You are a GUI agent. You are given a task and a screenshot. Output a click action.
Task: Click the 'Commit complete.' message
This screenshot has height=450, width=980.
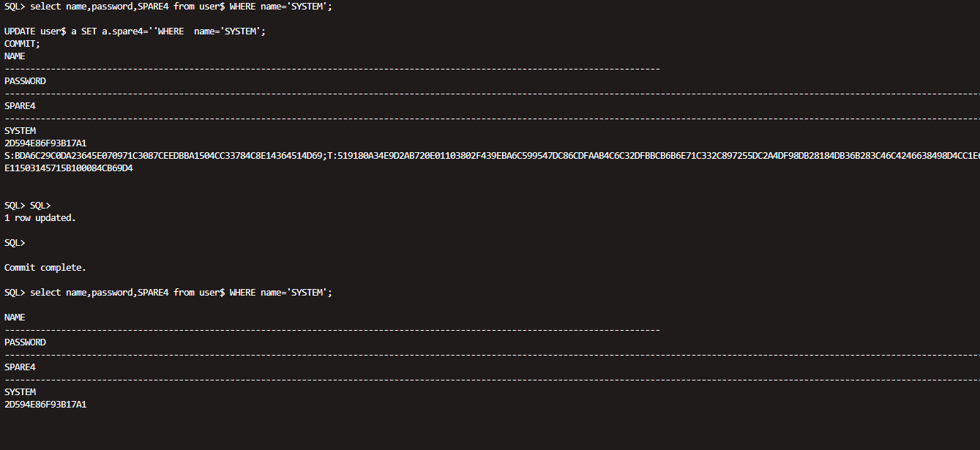(x=45, y=268)
